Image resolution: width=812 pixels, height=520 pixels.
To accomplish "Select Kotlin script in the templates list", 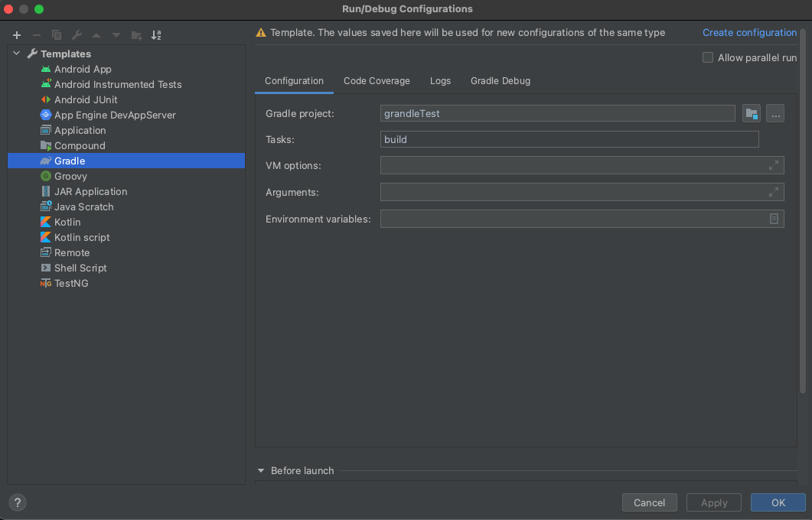I will coord(82,237).
